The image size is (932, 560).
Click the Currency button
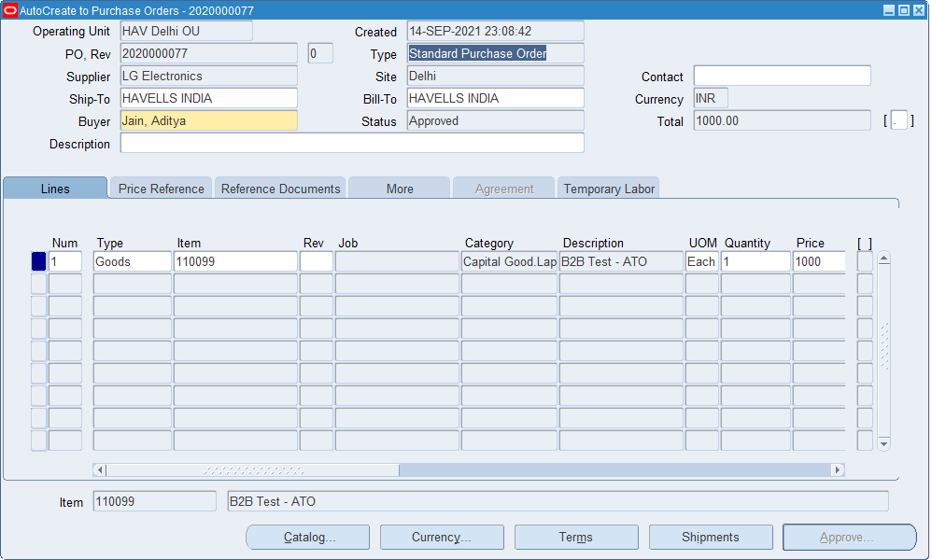click(442, 537)
